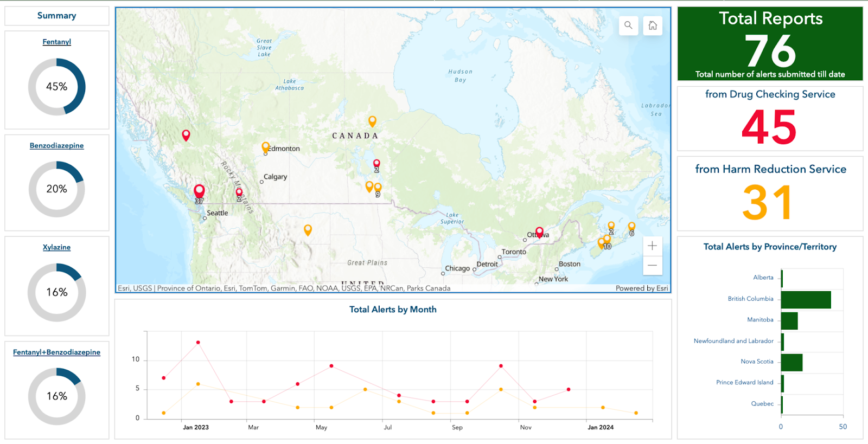Select the Manitoba bar in the province chart

tap(789, 321)
